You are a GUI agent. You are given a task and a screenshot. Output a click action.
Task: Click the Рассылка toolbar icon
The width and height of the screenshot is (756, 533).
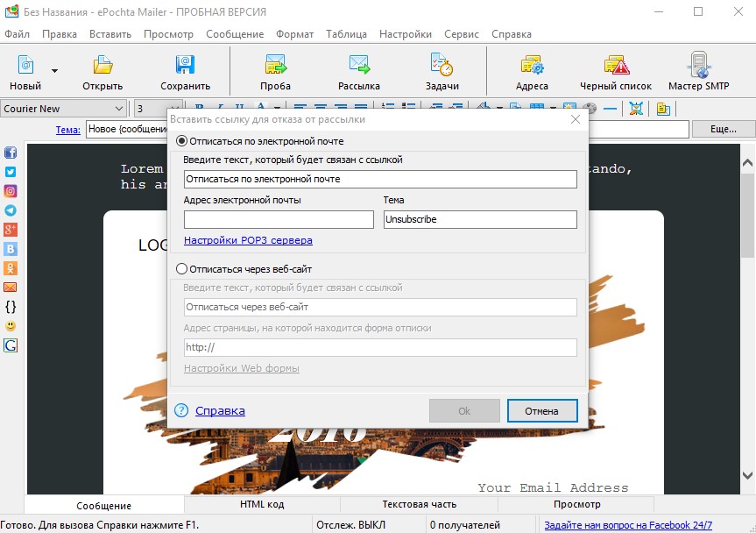(x=358, y=72)
